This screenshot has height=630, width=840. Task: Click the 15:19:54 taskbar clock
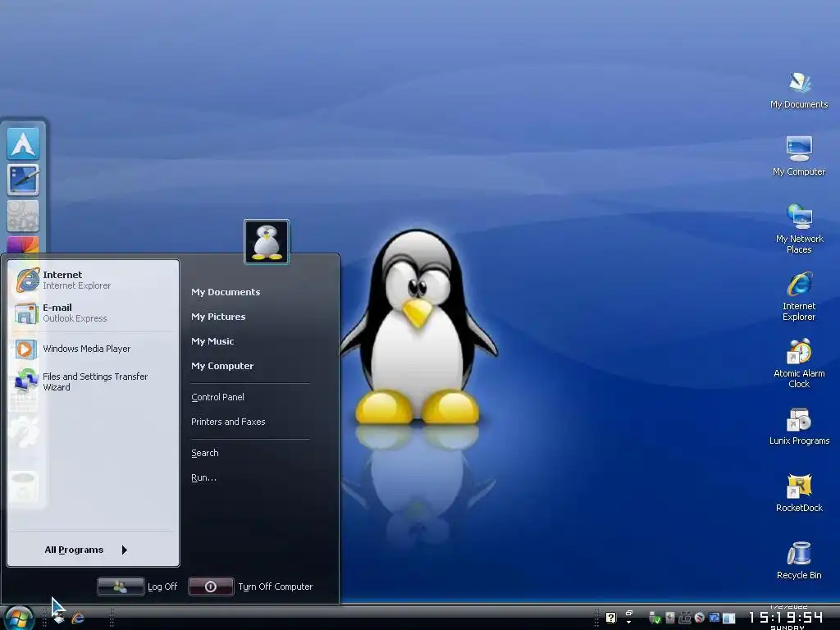click(785, 617)
